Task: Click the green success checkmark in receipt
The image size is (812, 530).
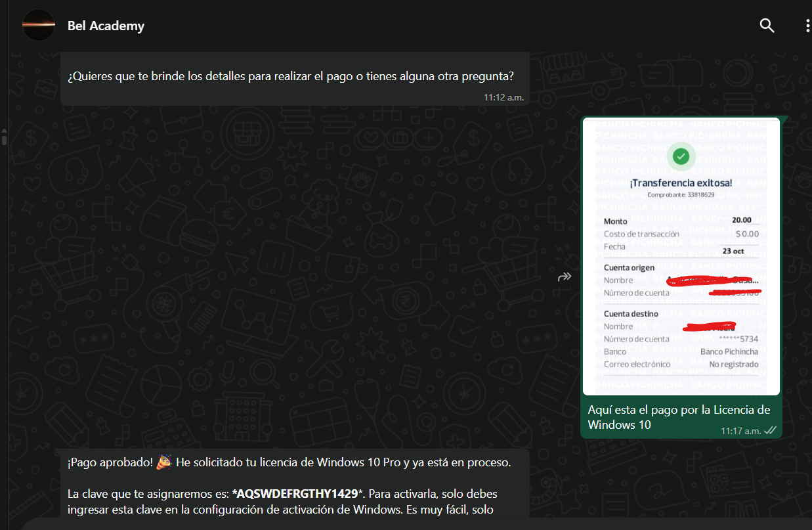Action: coord(681,156)
